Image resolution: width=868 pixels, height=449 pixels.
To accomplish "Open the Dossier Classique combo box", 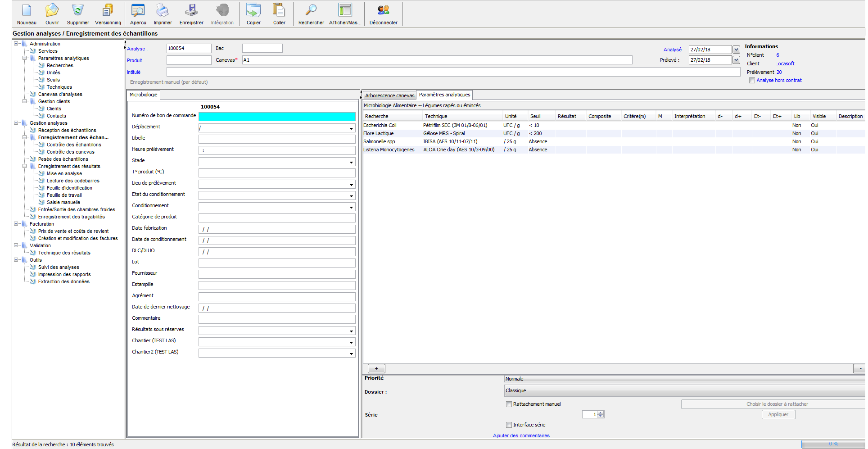I will click(684, 390).
